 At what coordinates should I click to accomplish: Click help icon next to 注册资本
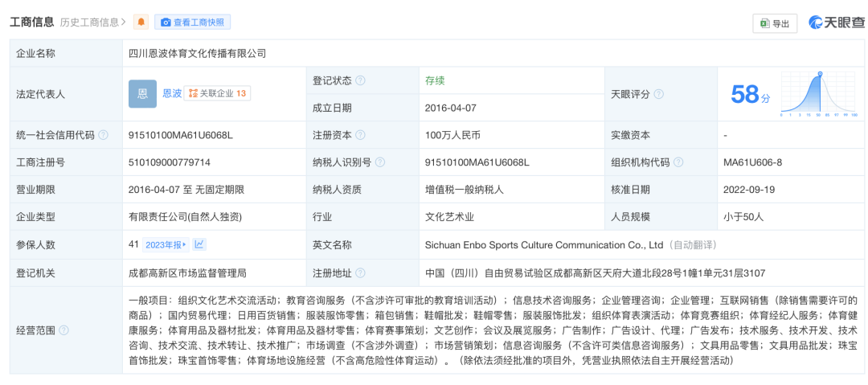[360, 135]
